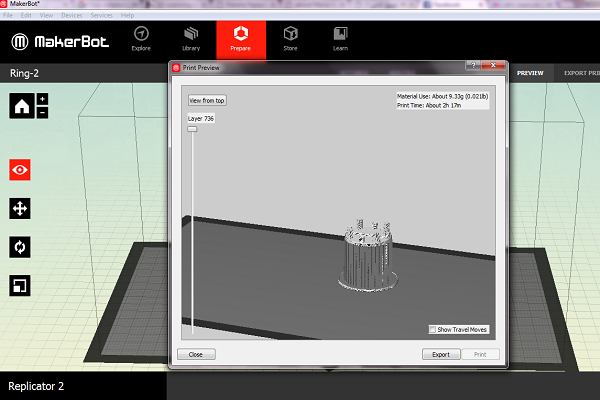
Task: Close the Print Preview with Close button
Action: 196,354
